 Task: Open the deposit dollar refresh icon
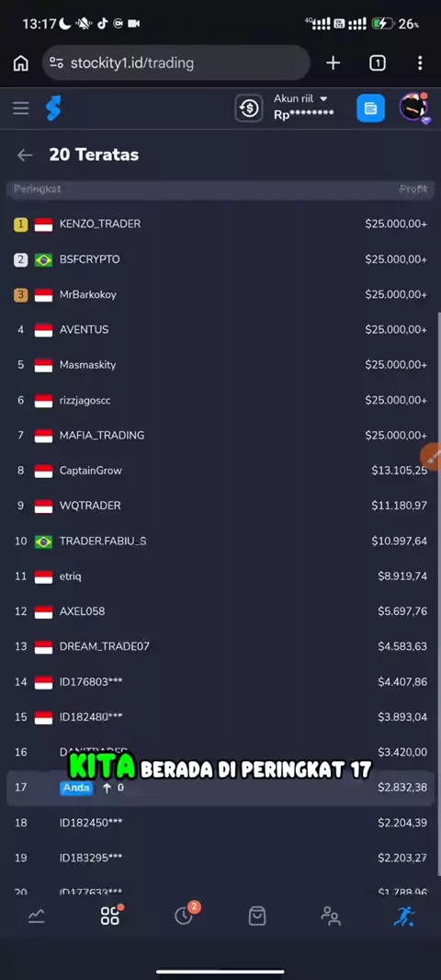pos(249,108)
